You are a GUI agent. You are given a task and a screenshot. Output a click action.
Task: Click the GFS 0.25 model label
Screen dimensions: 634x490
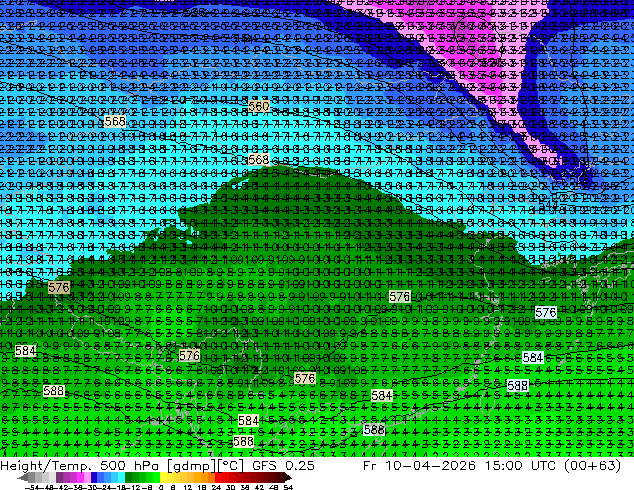tap(283, 466)
